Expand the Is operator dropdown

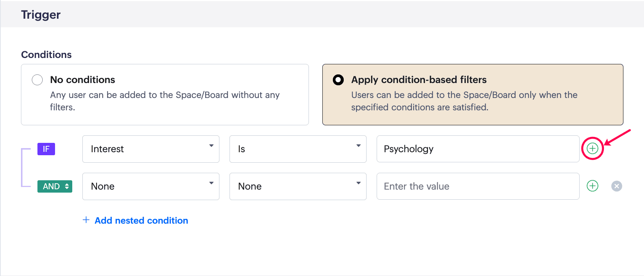(x=298, y=149)
